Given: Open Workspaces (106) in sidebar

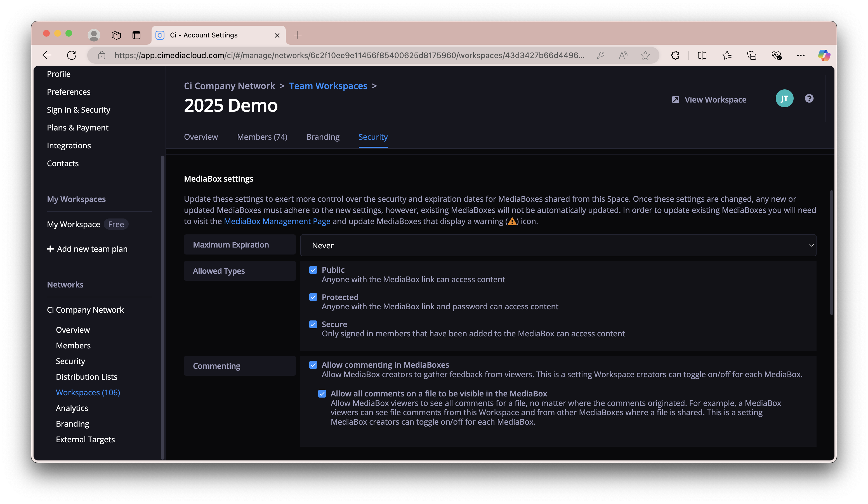Looking at the screenshot, I should [x=88, y=393].
